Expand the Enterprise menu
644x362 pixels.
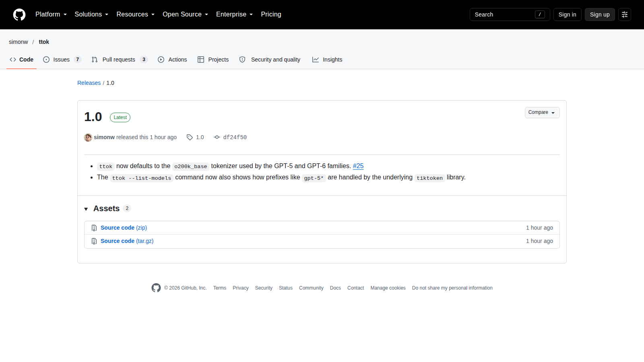point(234,14)
